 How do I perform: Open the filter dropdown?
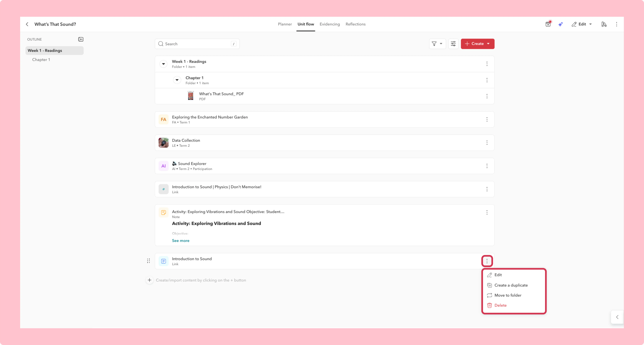click(437, 44)
